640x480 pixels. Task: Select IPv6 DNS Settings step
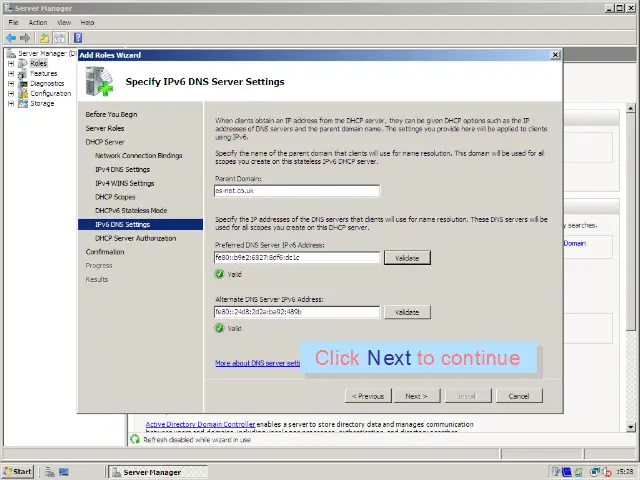pos(140,224)
